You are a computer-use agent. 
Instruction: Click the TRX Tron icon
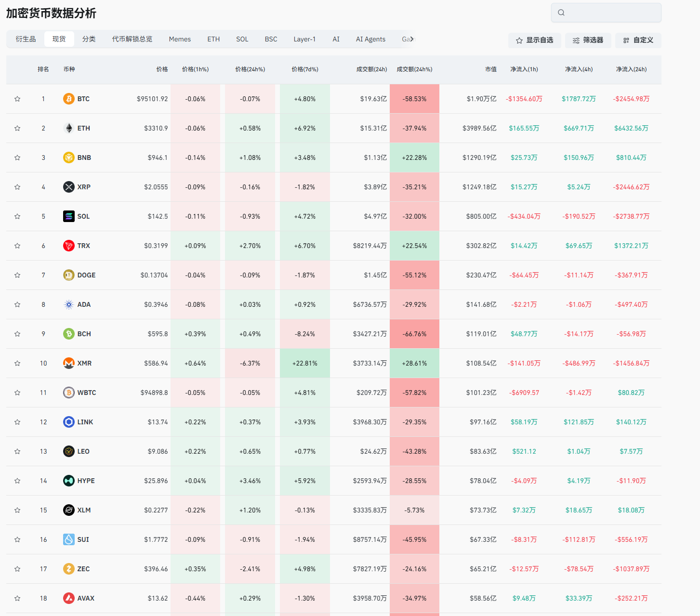point(69,246)
